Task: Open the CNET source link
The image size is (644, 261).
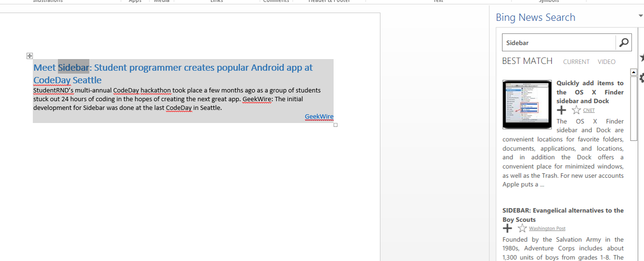Action: [589, 110]
